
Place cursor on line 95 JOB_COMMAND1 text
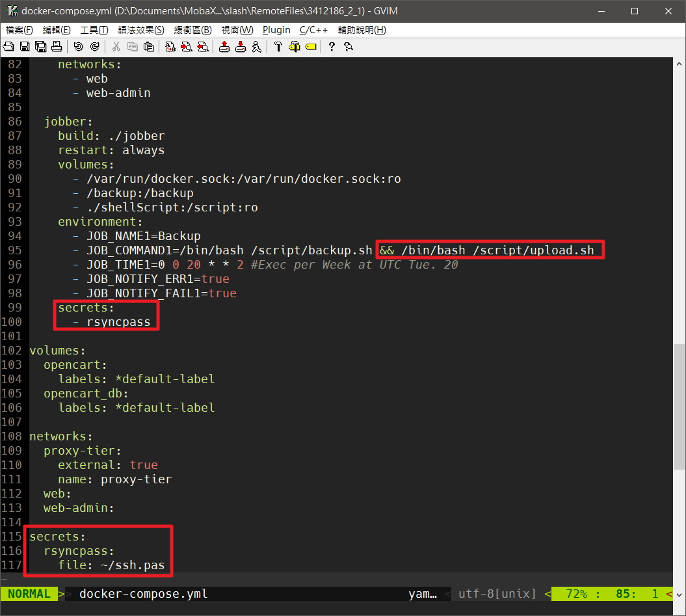click(x=130, y=250)
